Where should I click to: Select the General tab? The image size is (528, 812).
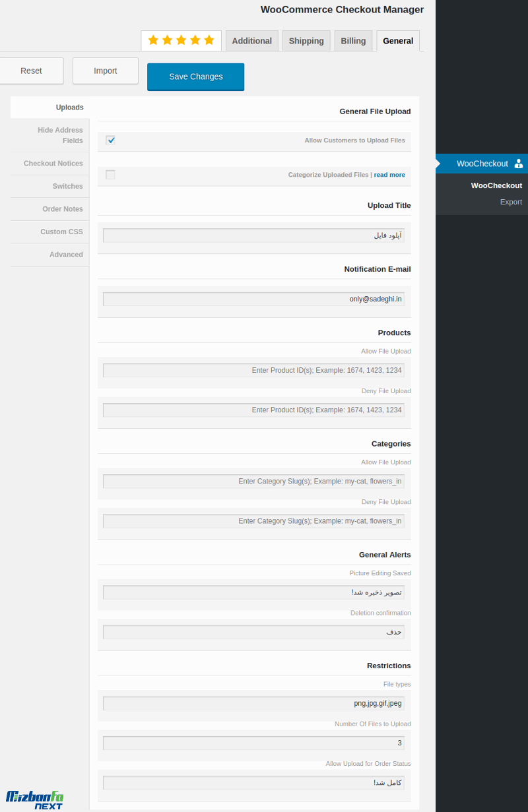tap(398, 41)
